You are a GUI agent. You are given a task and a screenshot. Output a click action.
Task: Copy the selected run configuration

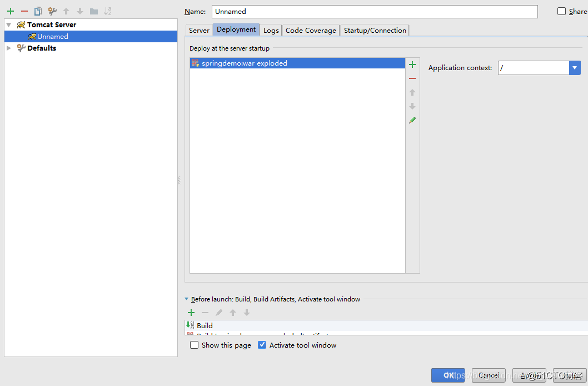click(x=38, y=11)
